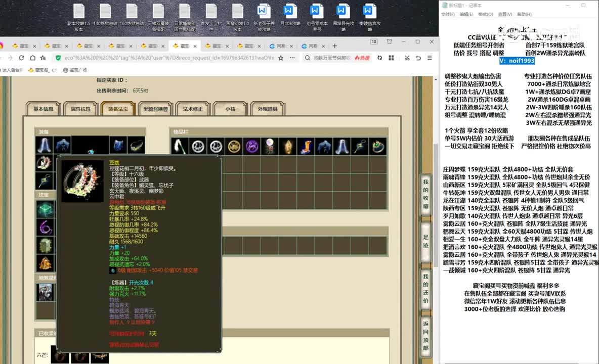The width and height of the screenshot is (599, 364).
Task: Click the 我的收藏 side button
Action: [x=426, y=194]
